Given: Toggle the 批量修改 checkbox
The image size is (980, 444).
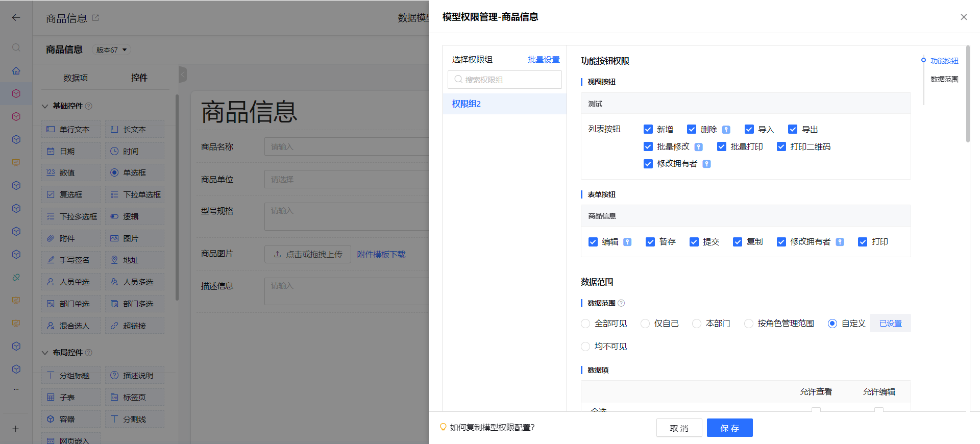Looking at the screenshot, I should click(x=648, y=146).
